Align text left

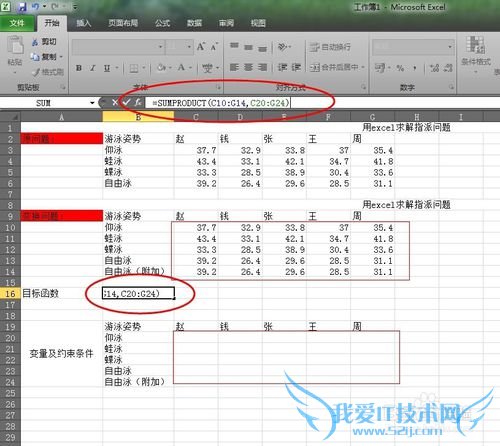tap(234, 67)
